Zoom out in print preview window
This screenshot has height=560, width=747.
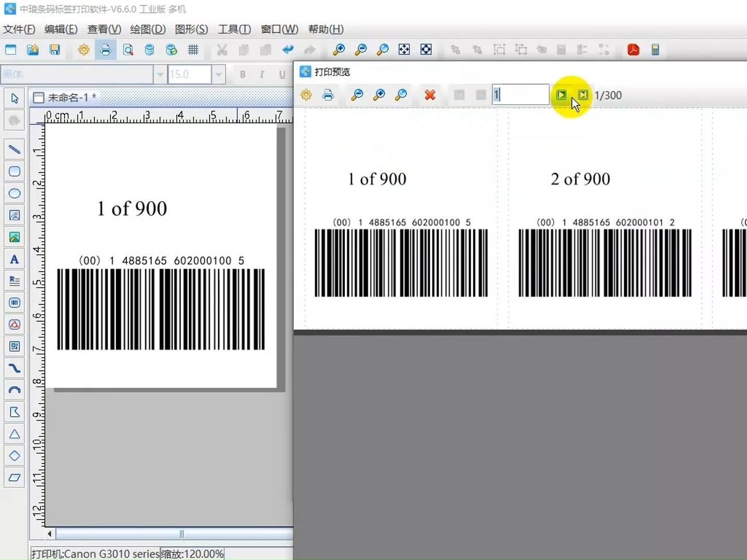(x=357, y=95)
